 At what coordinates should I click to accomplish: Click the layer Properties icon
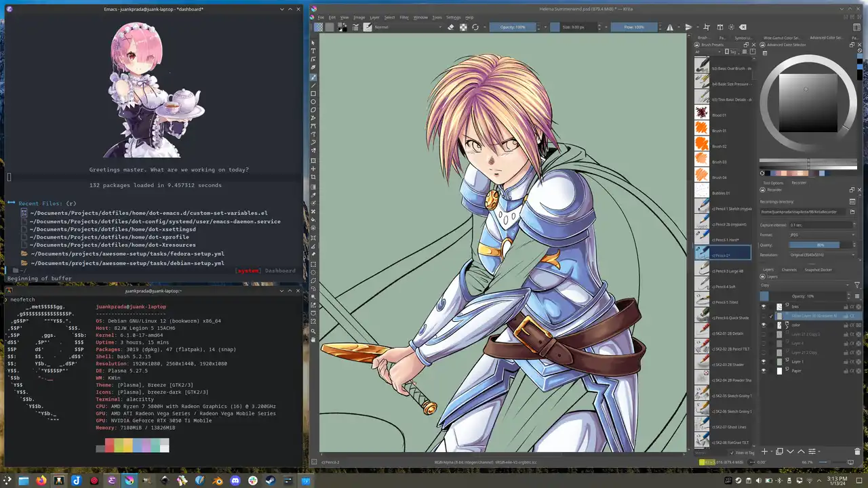tap(812, 451)
